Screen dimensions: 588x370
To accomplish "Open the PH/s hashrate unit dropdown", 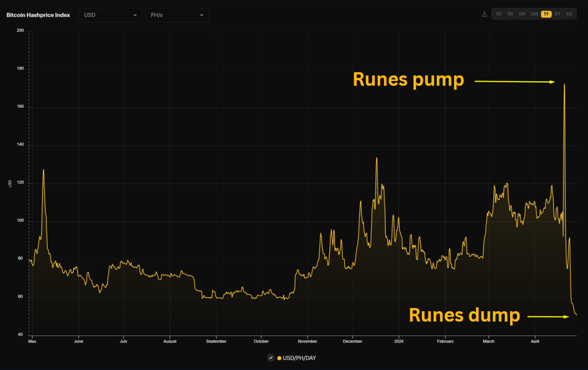I will (177, 15).
